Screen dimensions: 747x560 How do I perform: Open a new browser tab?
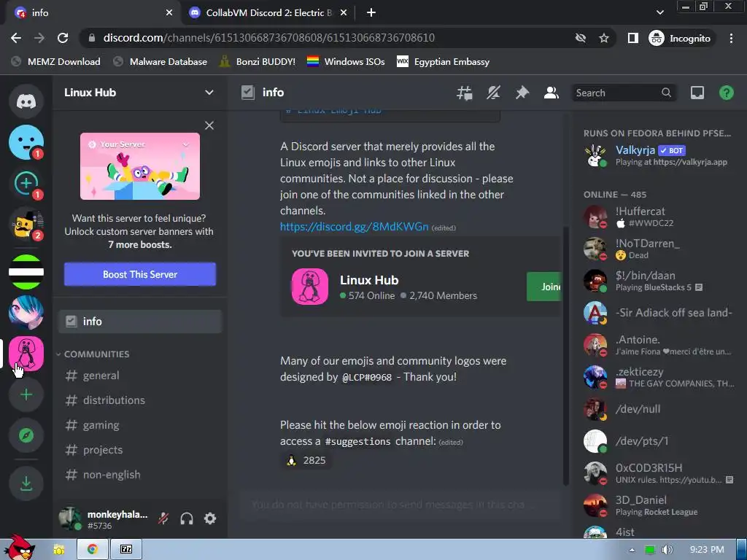371,13
